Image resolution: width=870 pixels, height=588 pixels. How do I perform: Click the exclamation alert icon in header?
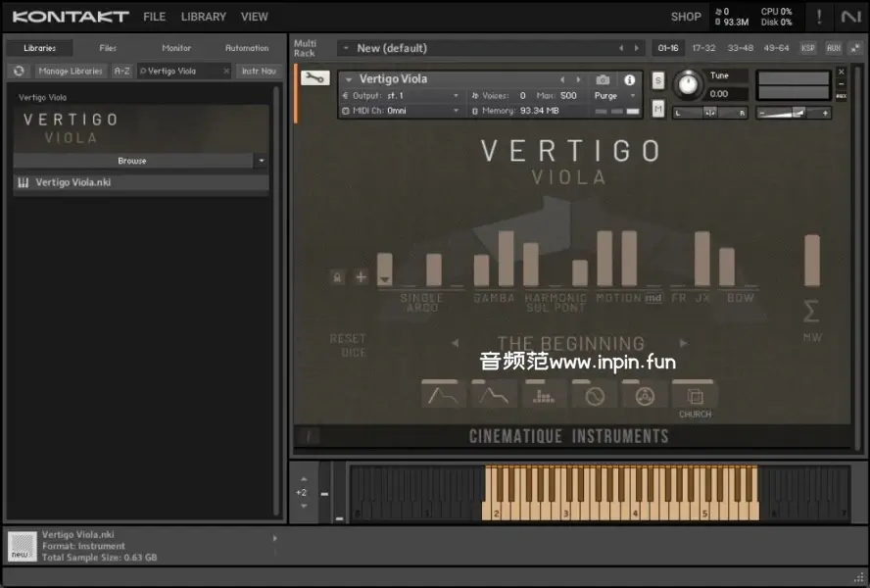click(819, 17)
